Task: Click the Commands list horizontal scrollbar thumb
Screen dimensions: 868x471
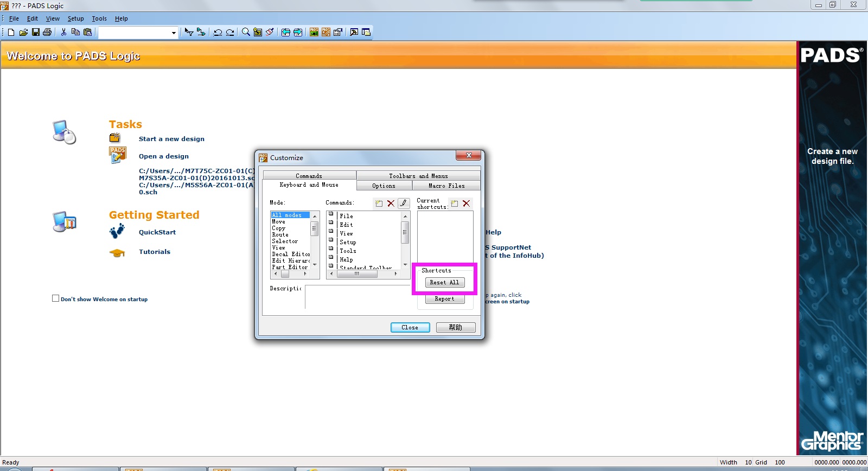Action: [x=356, y=274]
